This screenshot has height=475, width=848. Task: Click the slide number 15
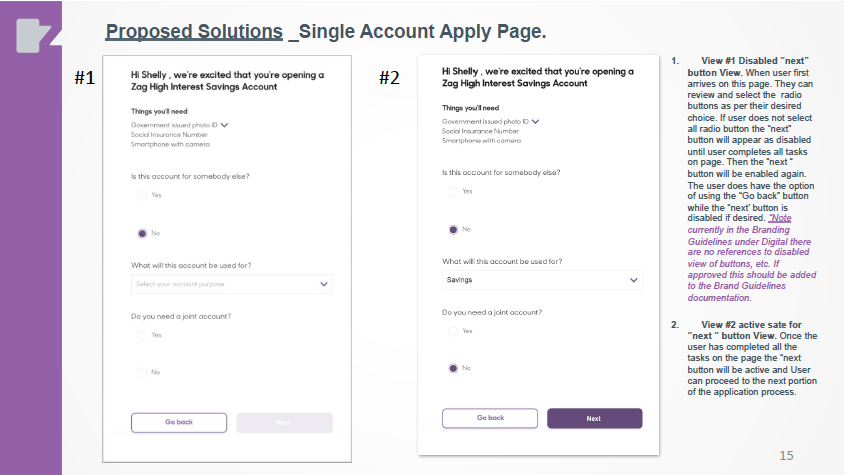click(x=786, y=455)
